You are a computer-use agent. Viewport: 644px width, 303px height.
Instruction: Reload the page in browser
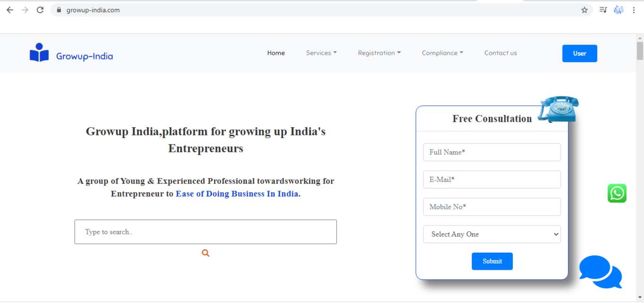40,10
